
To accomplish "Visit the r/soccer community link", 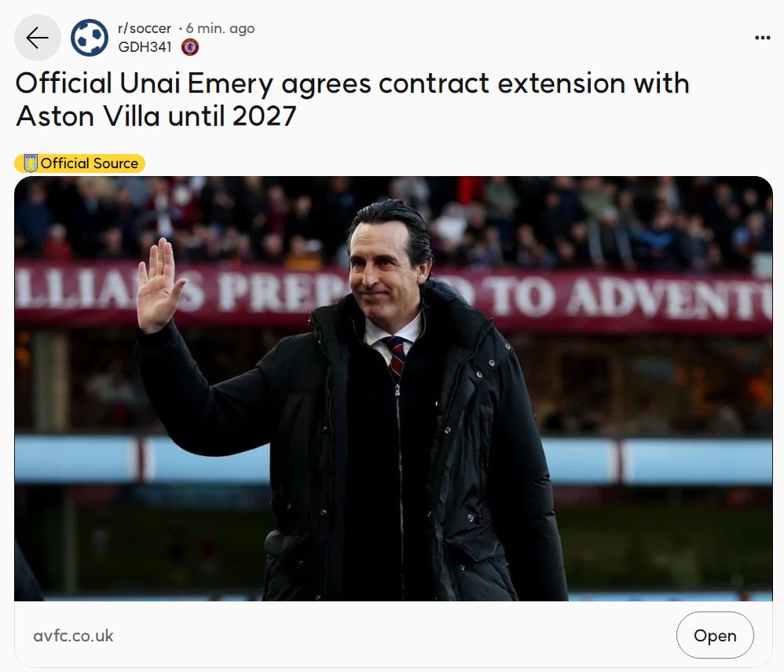I will click(145, 28).
